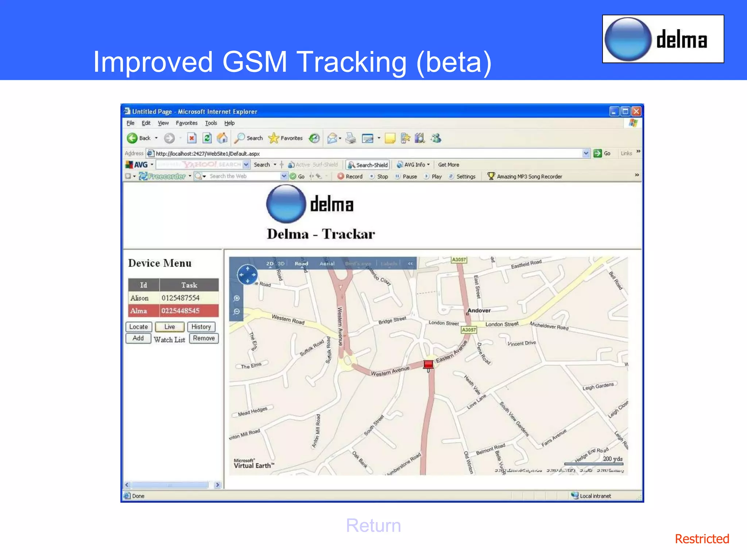The width and height of the screenshot is (747, 560).
Task: Click the Refresh page icon
Action: [207, 138]
